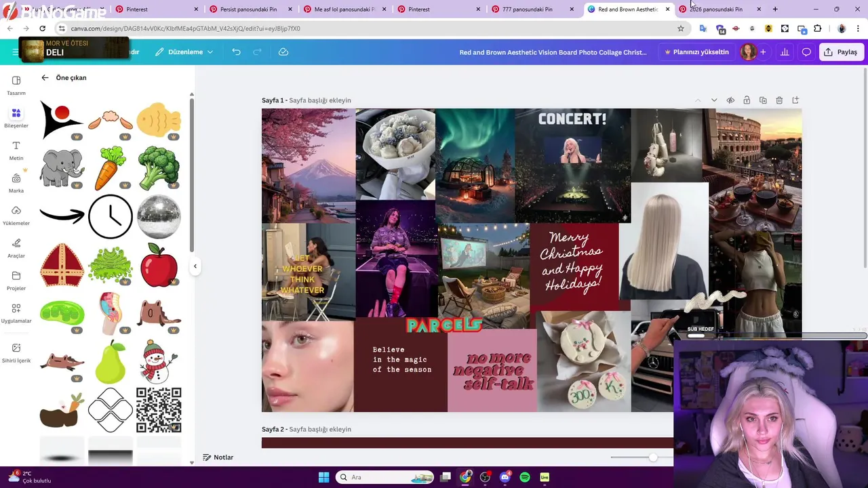The width and height of the screenshot is (868, 488).
Task: Open the Projeler projects panel
Action: coord(16,280)
